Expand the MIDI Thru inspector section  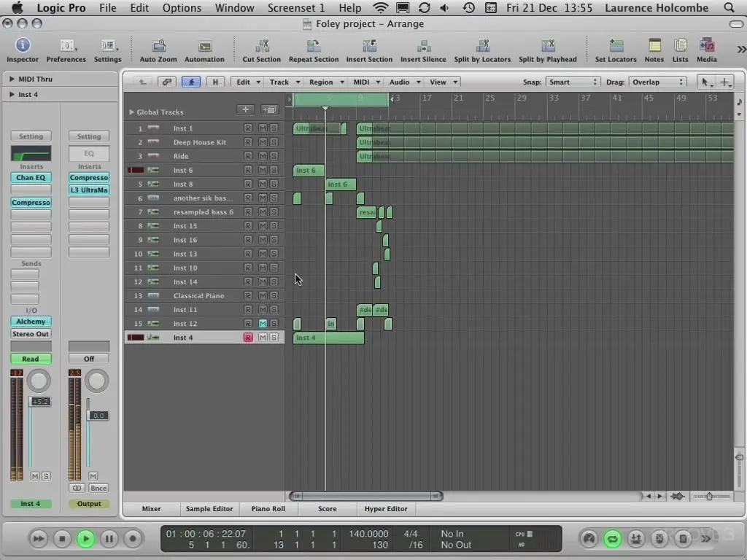(x=12, y=79)
